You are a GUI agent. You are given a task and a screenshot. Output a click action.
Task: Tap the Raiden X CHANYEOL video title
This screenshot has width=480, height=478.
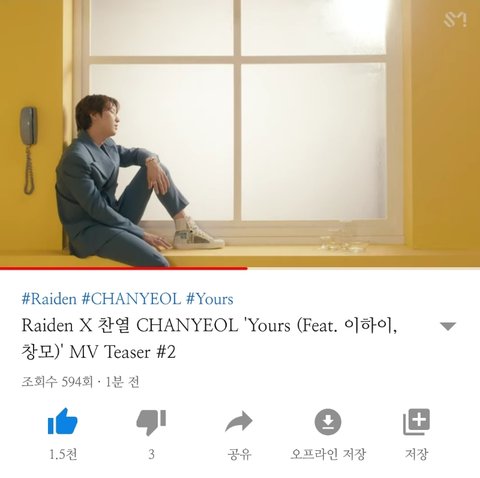click(x=209, y=339)
